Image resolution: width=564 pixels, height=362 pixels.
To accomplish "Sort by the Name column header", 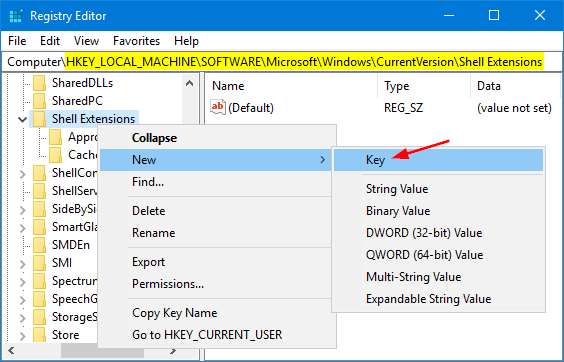I will pos(292,86).
